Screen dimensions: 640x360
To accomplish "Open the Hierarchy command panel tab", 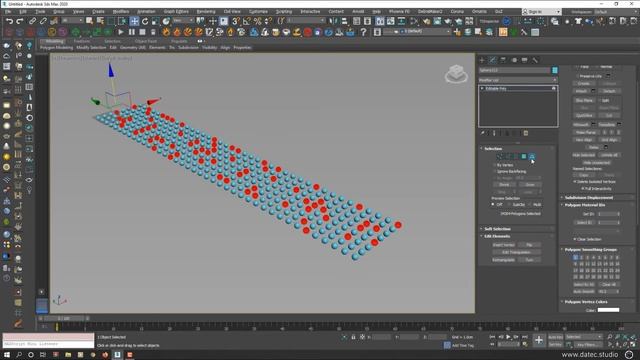I will [503, 60].
